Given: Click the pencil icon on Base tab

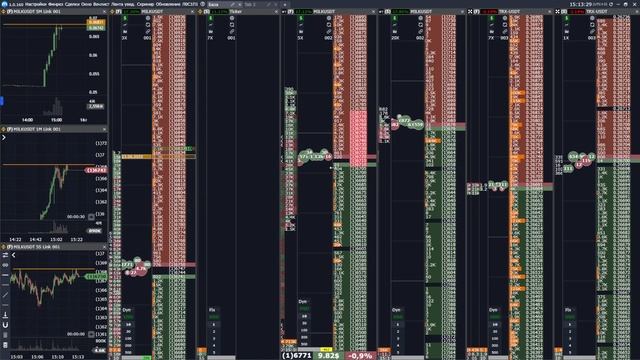Looking at the screenshot, I should tap(233, 4).
